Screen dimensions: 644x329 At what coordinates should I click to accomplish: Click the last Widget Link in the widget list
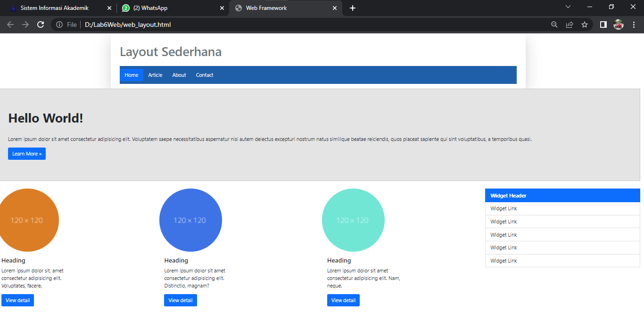(562, 261)
